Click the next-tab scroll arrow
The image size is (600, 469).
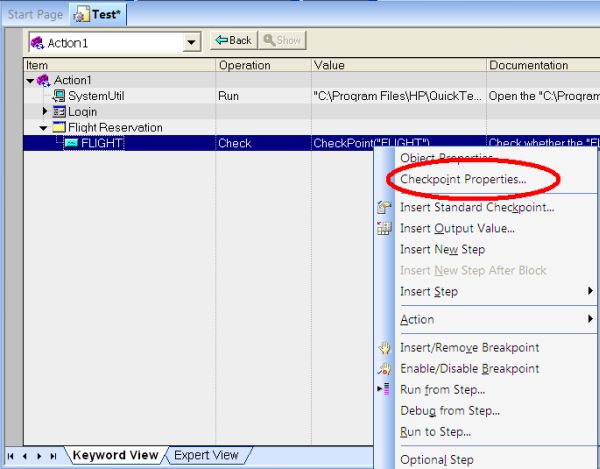tap(39, 456)
